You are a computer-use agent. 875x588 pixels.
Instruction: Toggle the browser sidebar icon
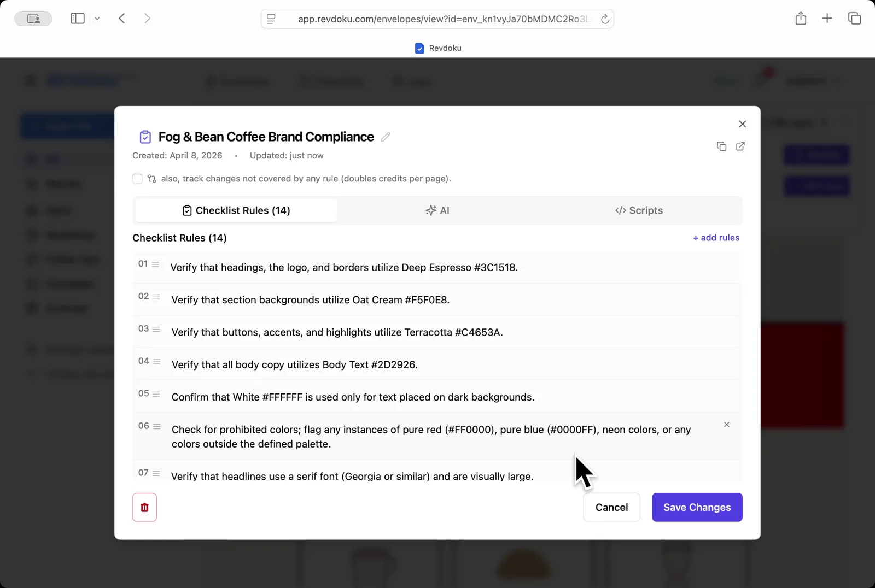(x=77, y=18)
